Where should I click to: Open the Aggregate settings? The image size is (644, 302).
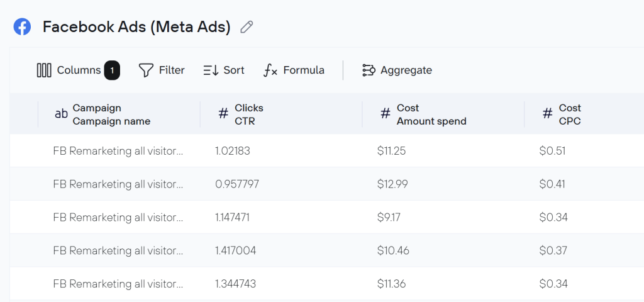tap(397, 70)
